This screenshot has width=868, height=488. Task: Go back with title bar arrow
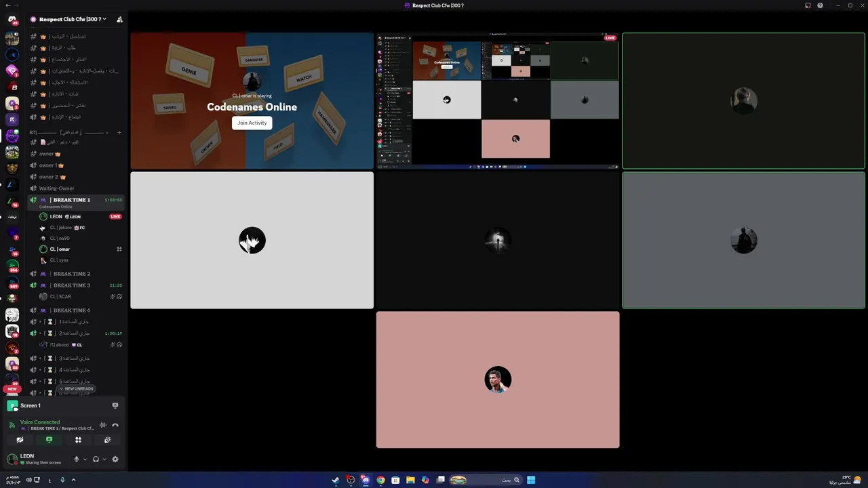click(x=7, y=5)
